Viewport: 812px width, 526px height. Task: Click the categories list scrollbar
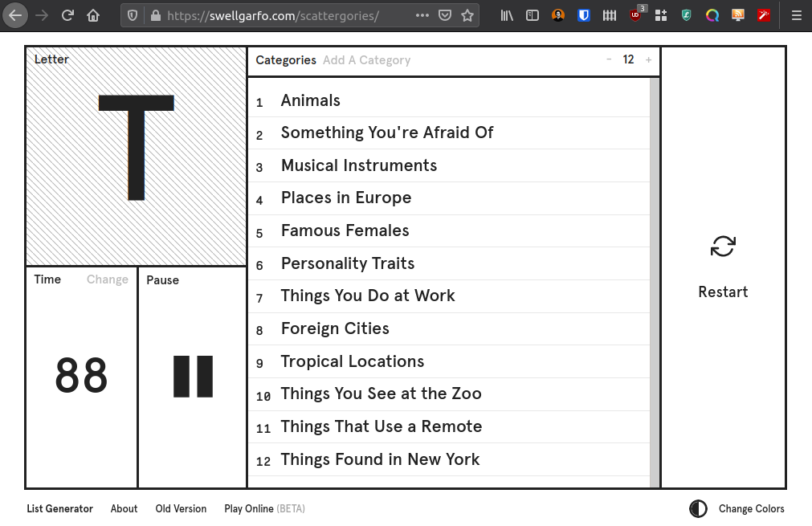(655, 283)
